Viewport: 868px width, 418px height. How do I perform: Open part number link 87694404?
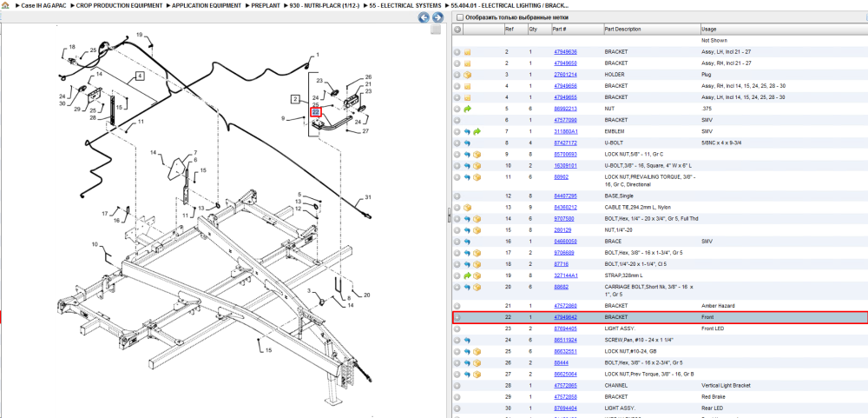tap(565, 408)
